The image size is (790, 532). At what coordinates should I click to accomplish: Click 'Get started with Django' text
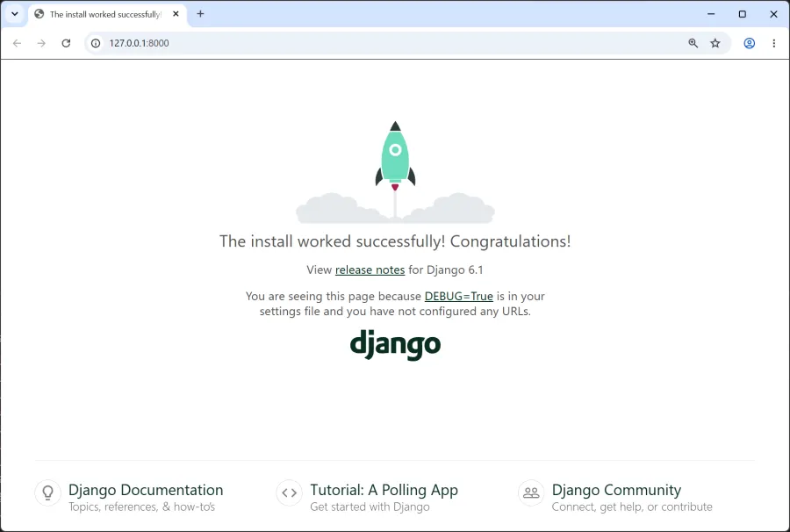(370, 507)
